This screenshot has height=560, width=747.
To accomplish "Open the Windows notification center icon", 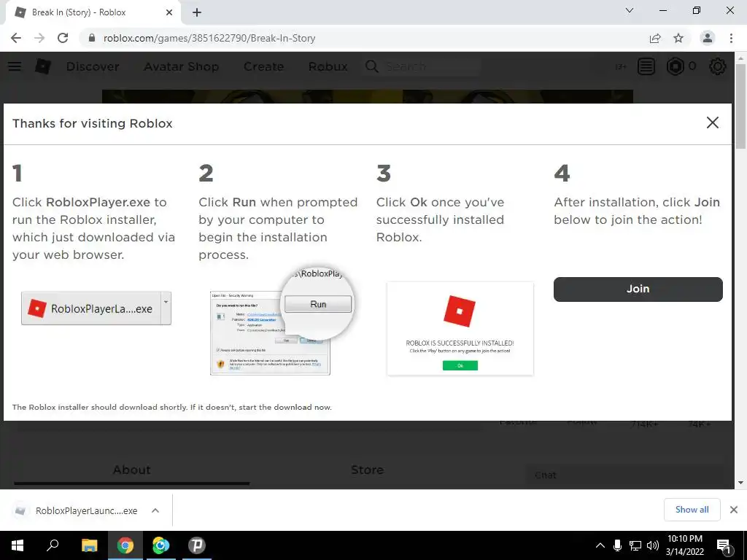I will [724, 546].
